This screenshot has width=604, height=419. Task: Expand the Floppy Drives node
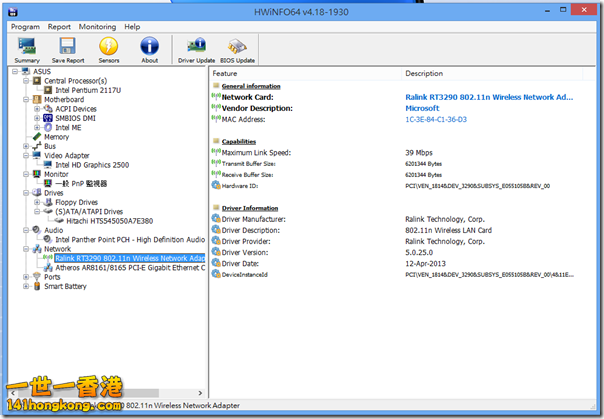pyautogui.click(x=37, y=202)
